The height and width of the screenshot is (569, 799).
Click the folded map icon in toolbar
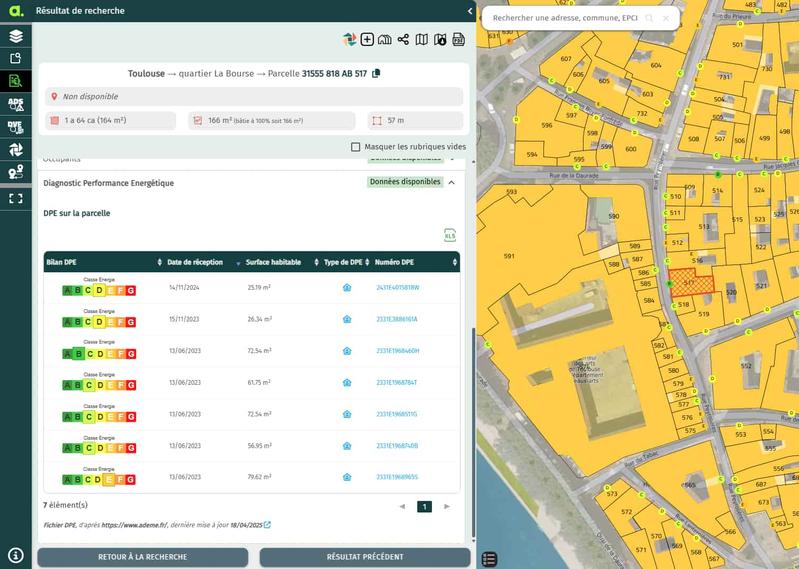coord(421,39)
